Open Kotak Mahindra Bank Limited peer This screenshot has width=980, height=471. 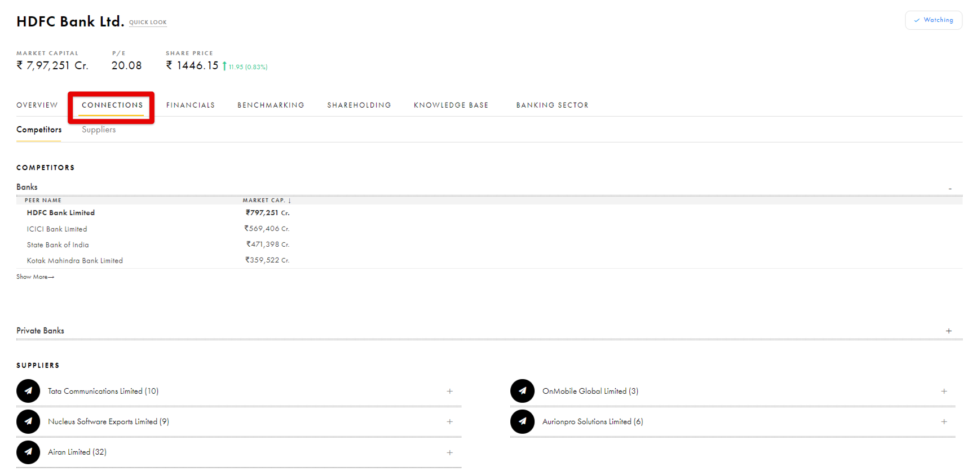point(74,260)
